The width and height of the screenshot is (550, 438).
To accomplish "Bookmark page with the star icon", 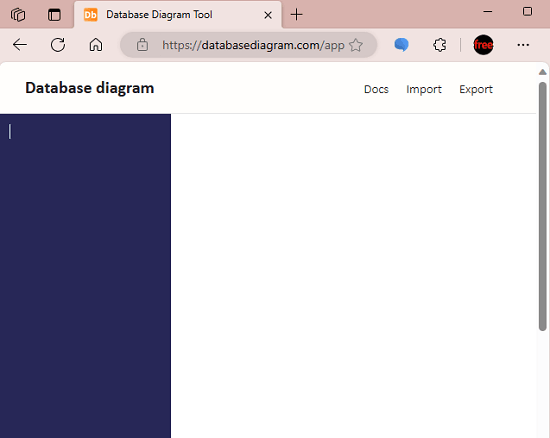I will pos(356,45).
